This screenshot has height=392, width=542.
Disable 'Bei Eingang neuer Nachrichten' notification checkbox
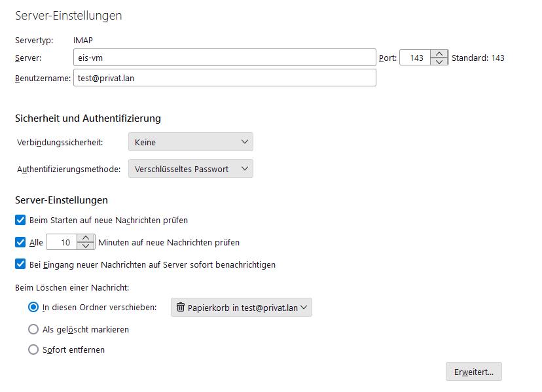pos(20,264)
